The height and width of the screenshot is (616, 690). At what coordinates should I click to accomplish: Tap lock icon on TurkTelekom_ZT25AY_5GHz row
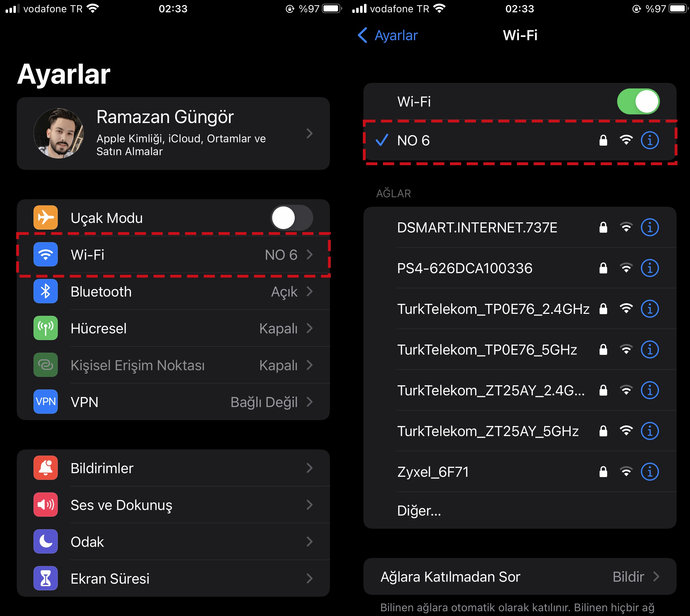point(603,431)
